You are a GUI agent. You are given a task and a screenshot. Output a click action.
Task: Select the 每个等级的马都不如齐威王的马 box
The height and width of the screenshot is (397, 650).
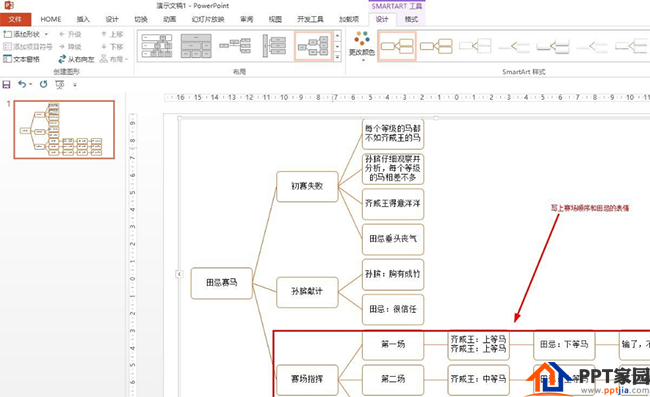393,134
